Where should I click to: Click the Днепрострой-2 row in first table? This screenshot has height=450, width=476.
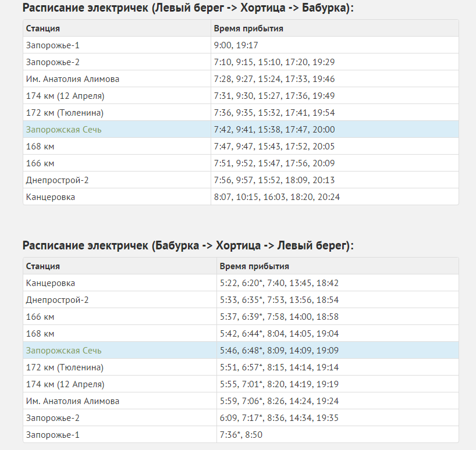[x=241, y=180]
